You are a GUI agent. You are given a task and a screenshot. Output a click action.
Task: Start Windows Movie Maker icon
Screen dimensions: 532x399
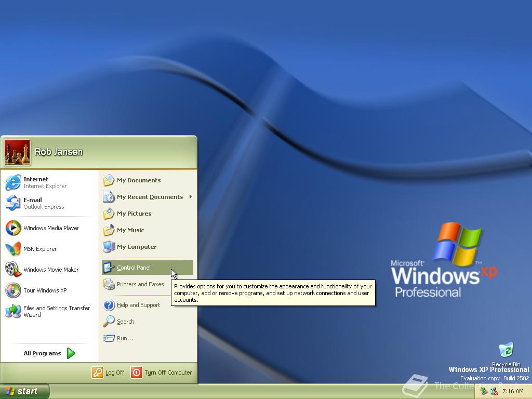pos(13,270)
